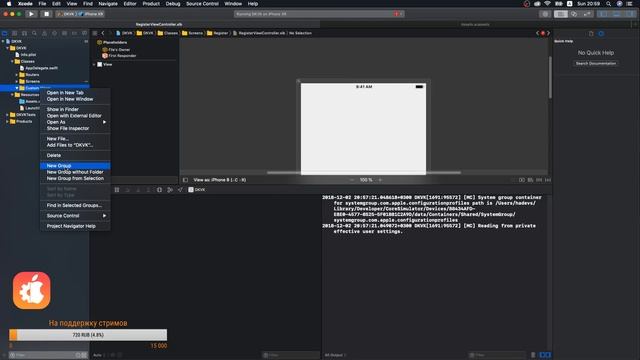640x360 pixels.
Task: Hide the Debug area
Action: (x=617, y=14)
